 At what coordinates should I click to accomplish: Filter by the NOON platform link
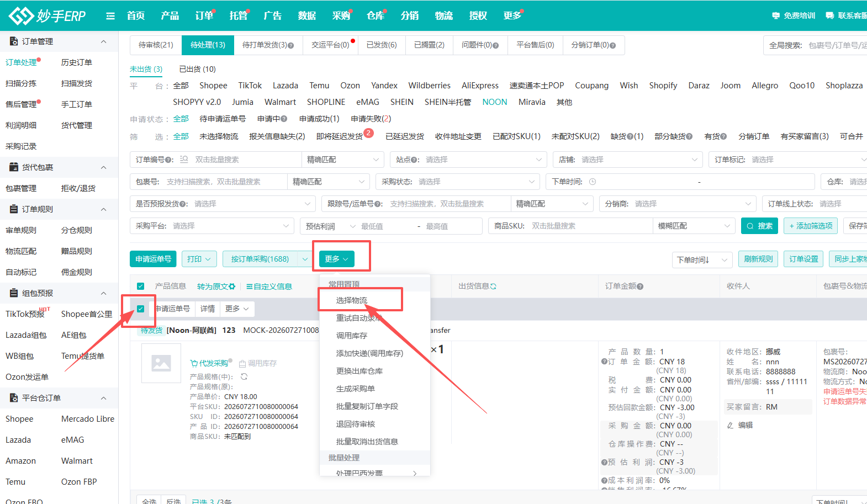point(495,102)
